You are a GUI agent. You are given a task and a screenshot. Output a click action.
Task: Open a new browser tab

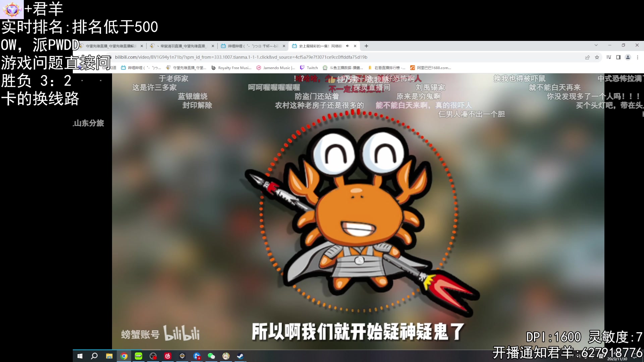366,46
